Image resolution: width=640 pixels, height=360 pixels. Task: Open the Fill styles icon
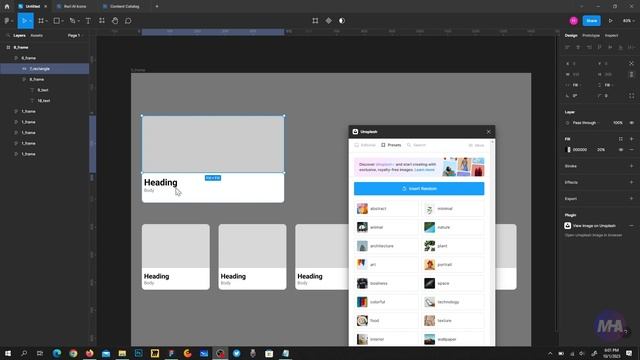(621, 139)
